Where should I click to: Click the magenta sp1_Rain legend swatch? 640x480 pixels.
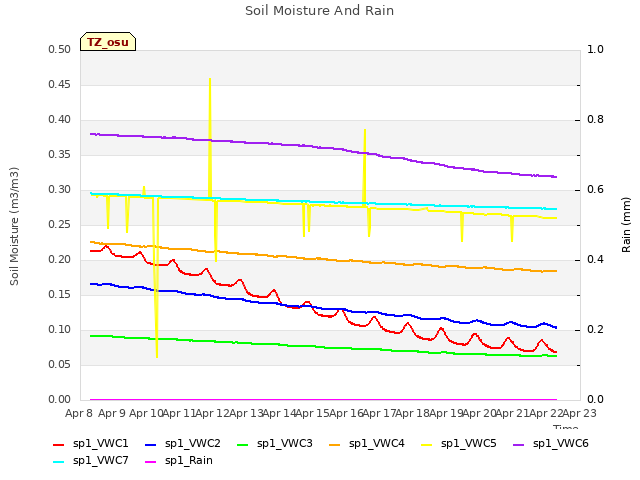point(151,462)
